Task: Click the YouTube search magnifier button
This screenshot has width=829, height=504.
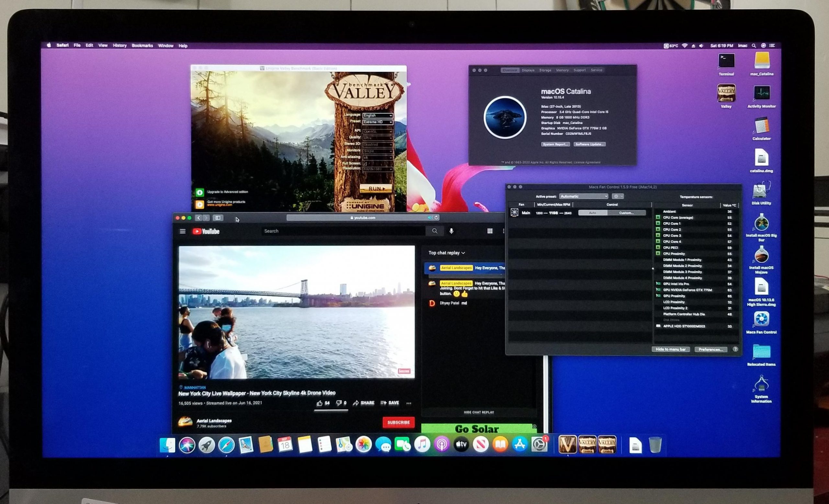Action: (435, 231)
